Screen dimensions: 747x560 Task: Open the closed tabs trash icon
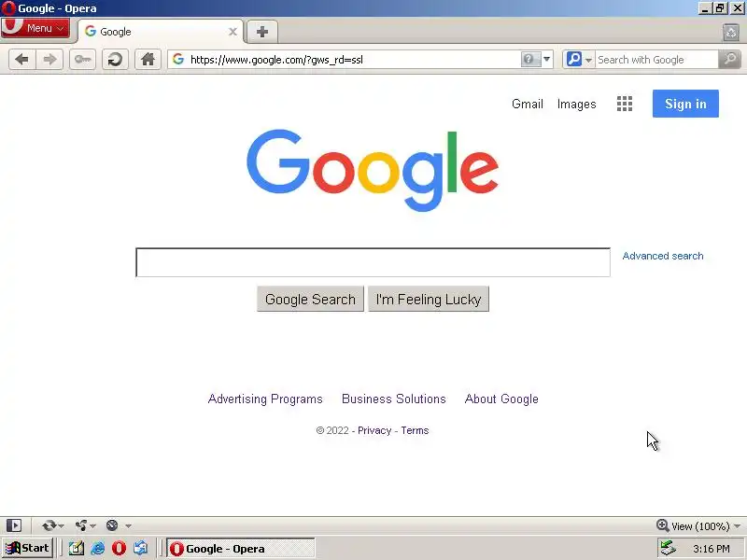(731, 33)
